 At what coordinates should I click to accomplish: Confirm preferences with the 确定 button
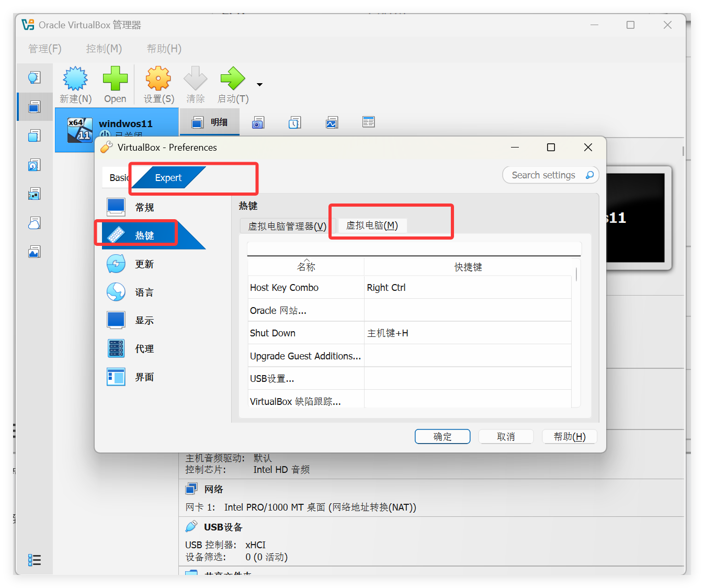[442, 436]
